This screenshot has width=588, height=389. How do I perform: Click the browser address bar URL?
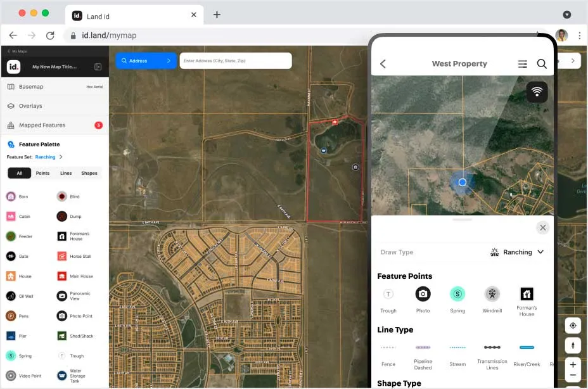(x=109, y=35)
